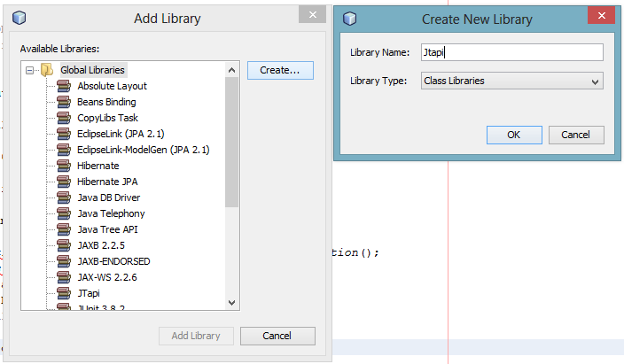Screen dimensions: 624x364
Task: Select the JAXB 2.2.5 library
Action: coord(101,245)
